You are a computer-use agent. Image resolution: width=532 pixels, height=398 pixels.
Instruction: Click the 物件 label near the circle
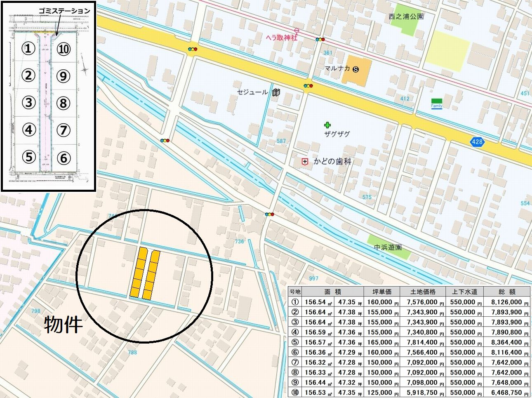[64, 325]
